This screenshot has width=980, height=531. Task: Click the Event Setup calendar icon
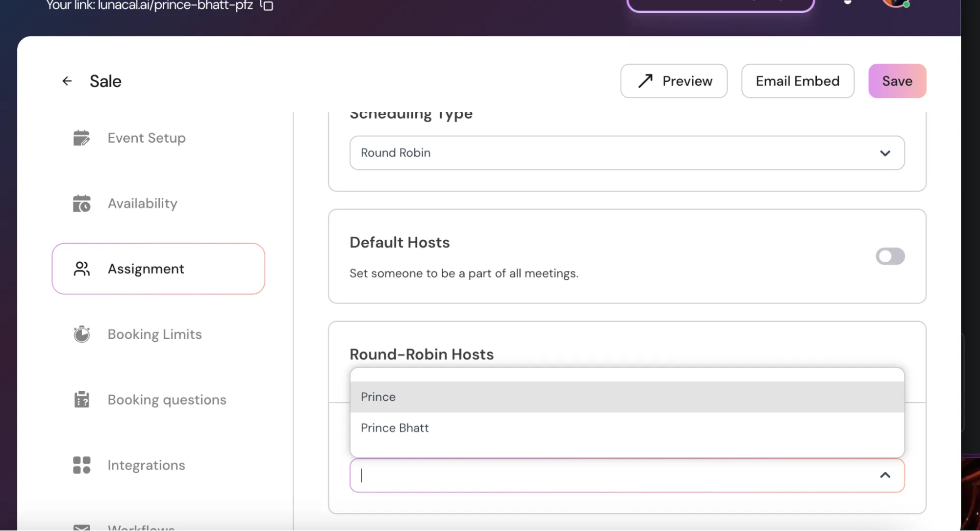point(81,138)
